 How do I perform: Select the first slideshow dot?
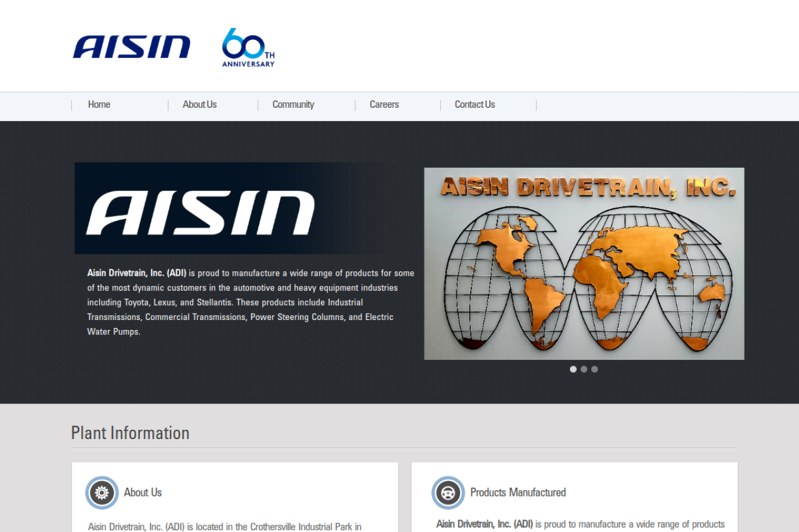point(573,369)
